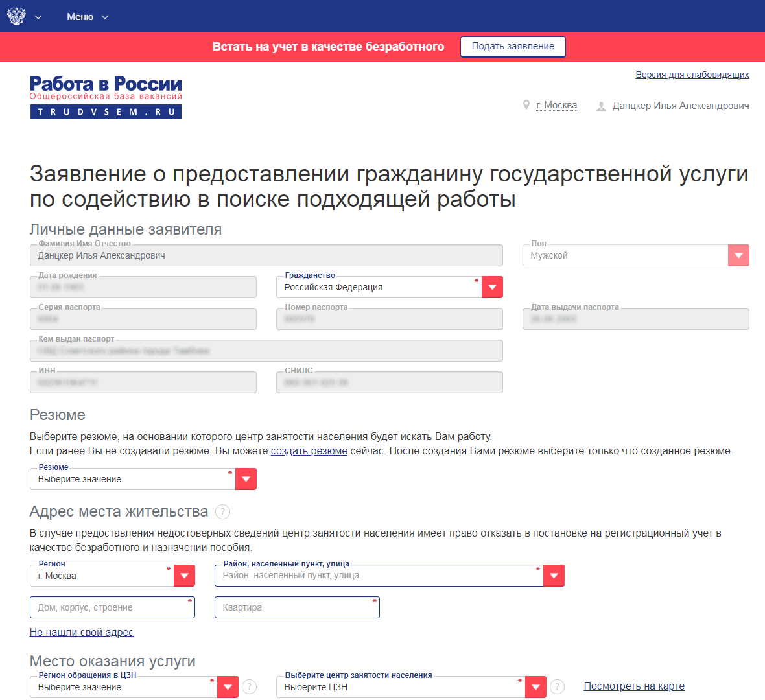Change city via г. Москва link
The height and width of the screenshot is (700, 765).
[x=556, y=106]
